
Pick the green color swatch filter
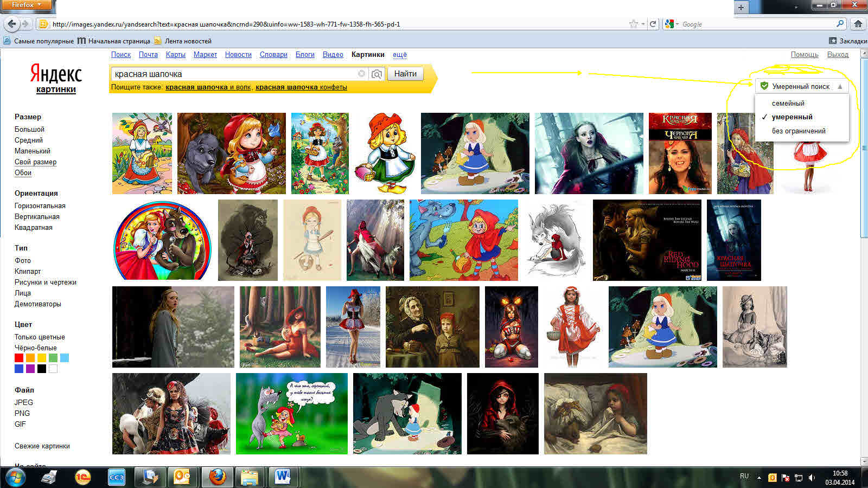point(53,358)
